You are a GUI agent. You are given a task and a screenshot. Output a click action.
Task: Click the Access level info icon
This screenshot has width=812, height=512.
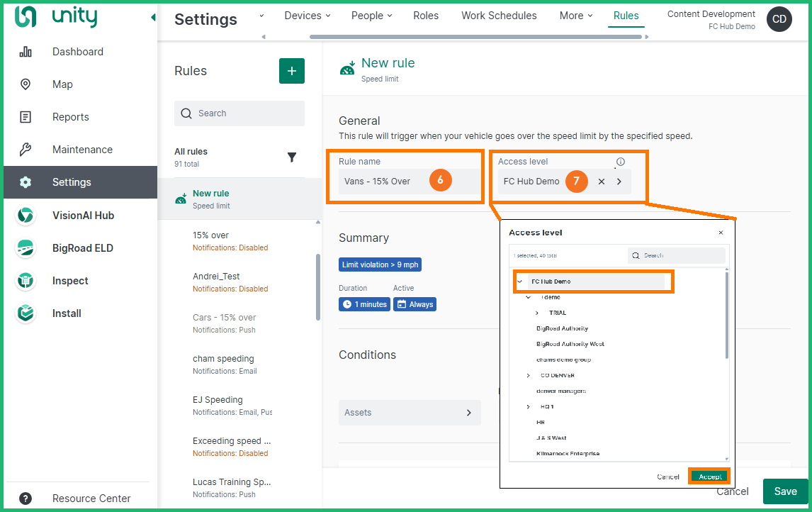621,162
